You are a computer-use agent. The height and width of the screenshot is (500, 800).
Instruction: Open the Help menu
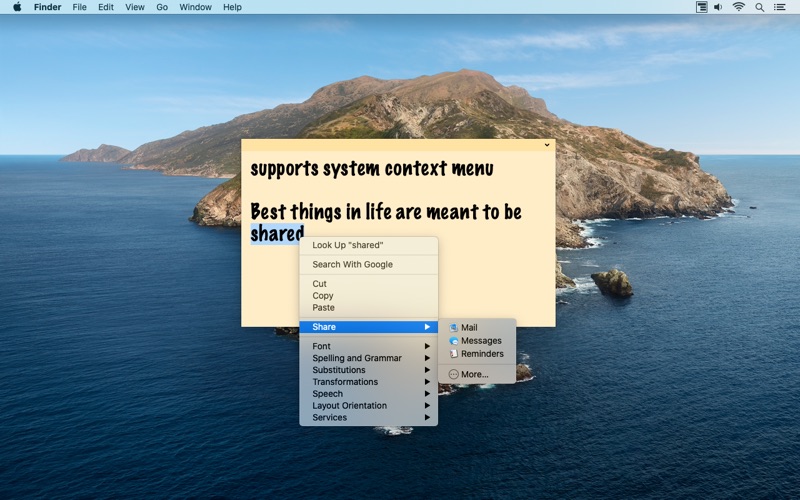click(232, 7)
